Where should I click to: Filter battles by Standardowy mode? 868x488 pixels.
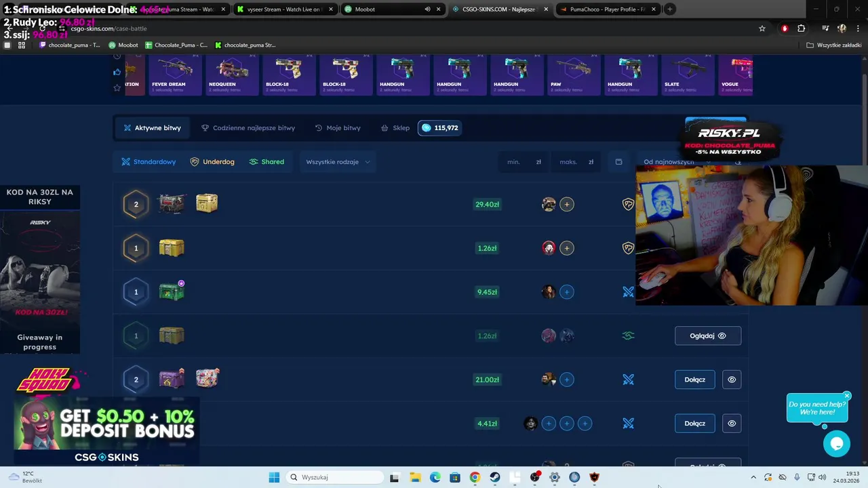pos(148,161)
